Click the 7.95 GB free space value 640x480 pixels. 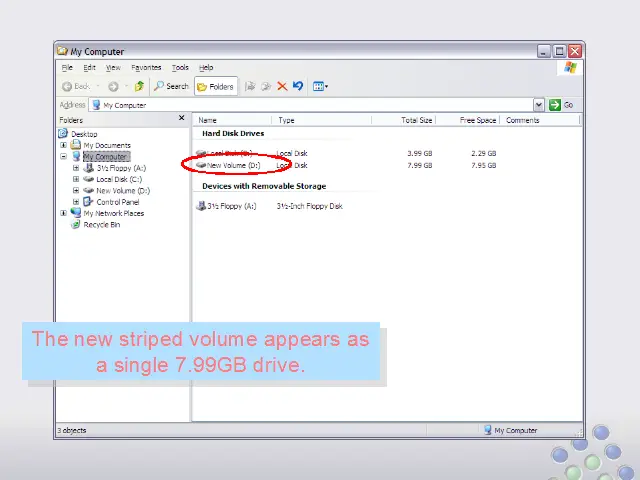[x=484, y=165]
